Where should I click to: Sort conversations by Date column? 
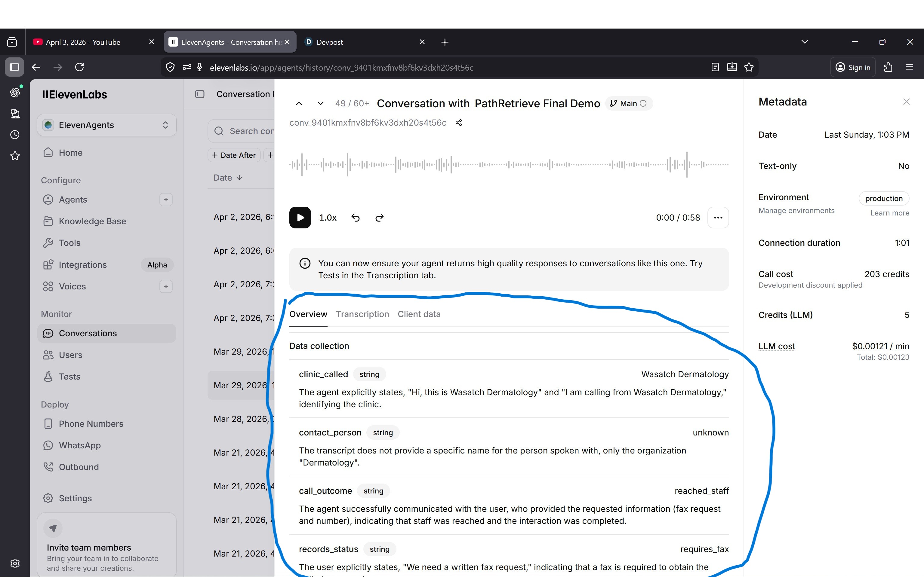[x=228, y=178]
